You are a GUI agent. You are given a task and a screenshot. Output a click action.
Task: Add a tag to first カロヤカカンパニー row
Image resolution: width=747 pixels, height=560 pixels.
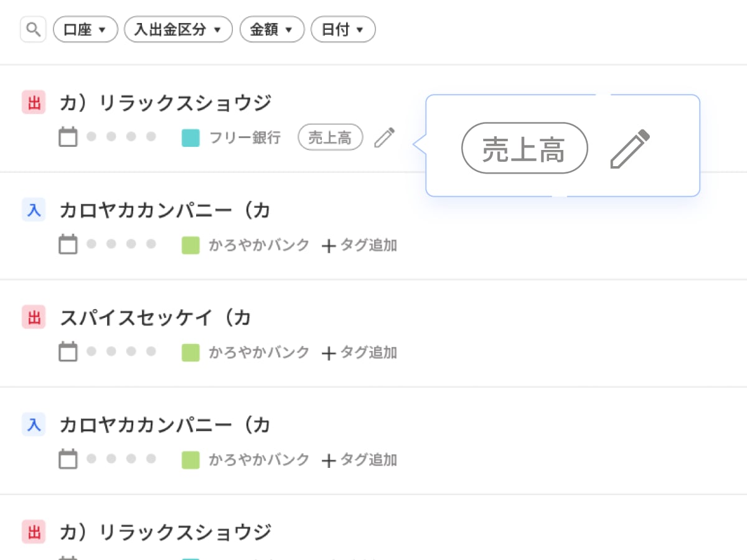pos(360,245)
